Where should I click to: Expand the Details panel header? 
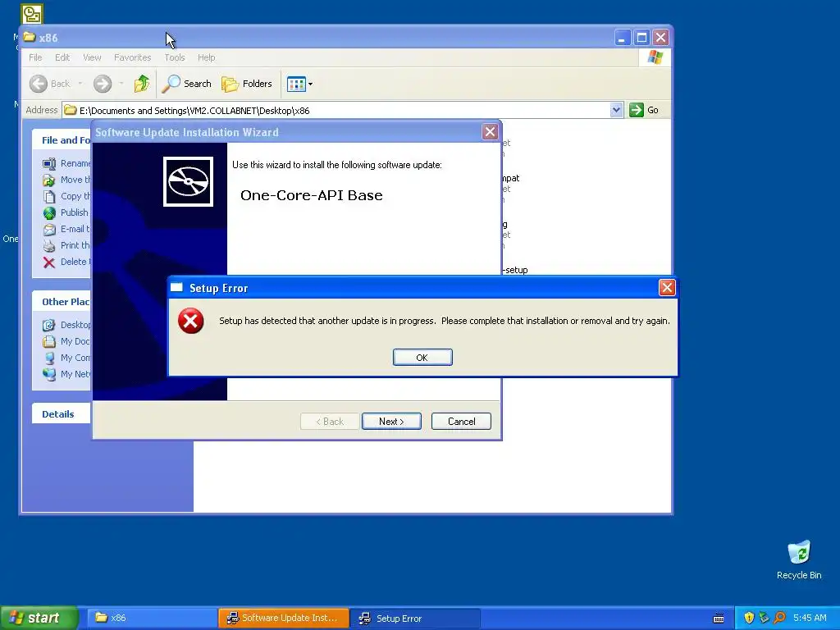pos(62,414)
